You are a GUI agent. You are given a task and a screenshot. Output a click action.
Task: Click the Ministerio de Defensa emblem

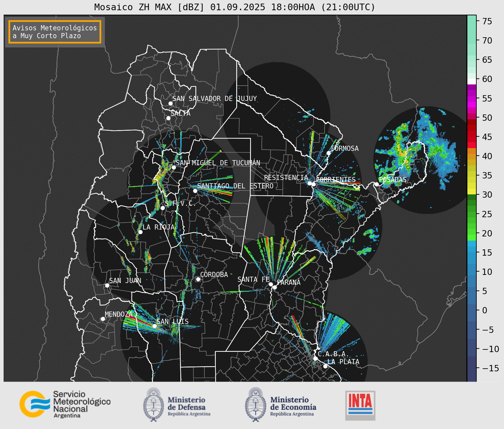click(x=154, y=404)
